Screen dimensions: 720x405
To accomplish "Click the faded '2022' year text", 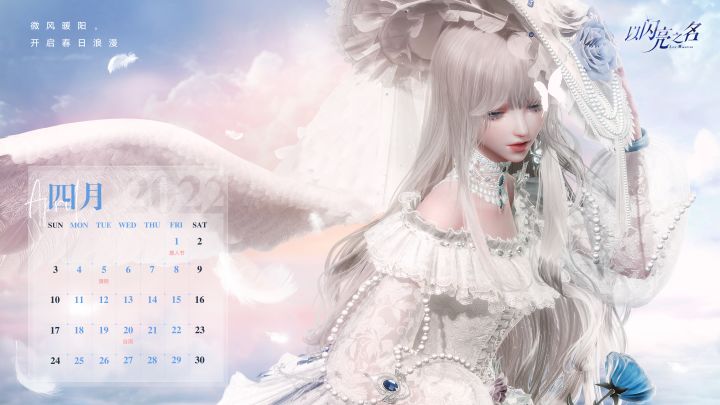I will pyautogui.click(x=176, y=194).
